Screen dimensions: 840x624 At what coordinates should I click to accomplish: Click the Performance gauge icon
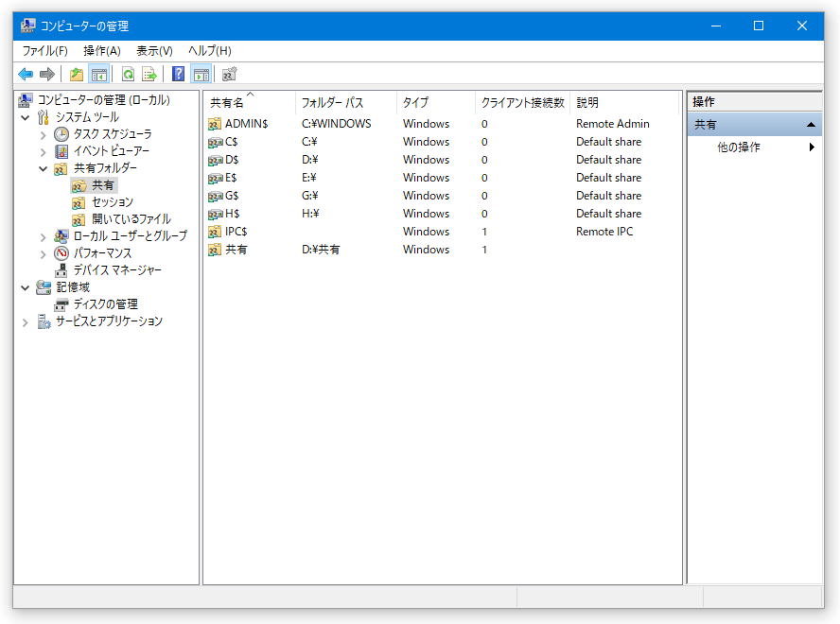(61, 252)
